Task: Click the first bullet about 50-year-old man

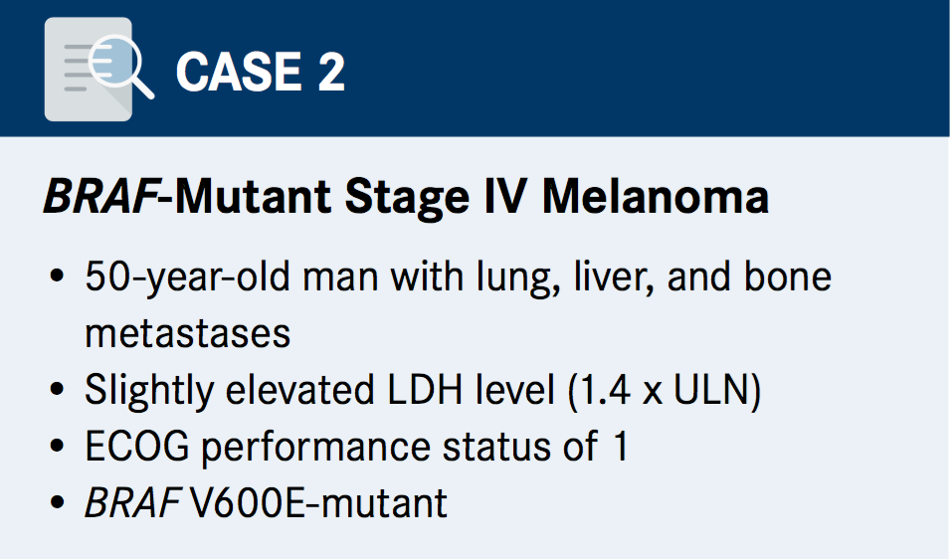Action: [458, 276]
